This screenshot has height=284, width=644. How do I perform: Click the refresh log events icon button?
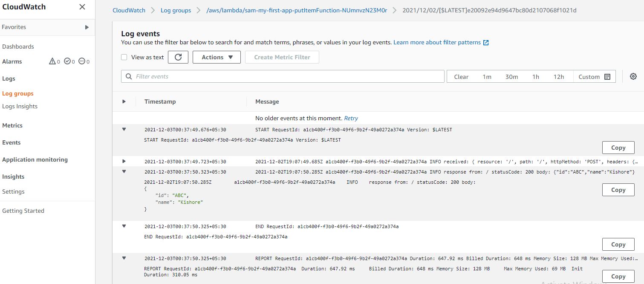tap(178, 57)
